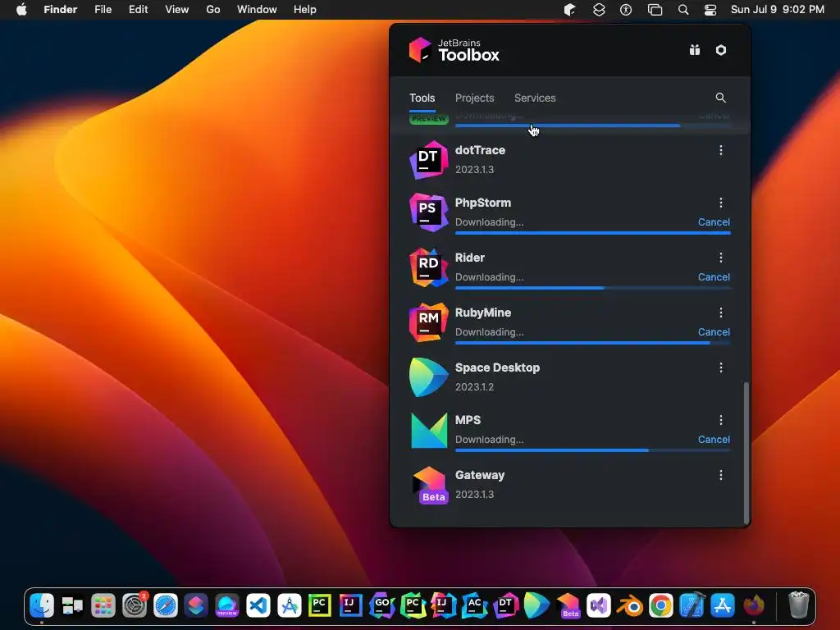Open Fleet Preview from the Dock
This screenshot has height=630, width=840.
tap(227, 606)
